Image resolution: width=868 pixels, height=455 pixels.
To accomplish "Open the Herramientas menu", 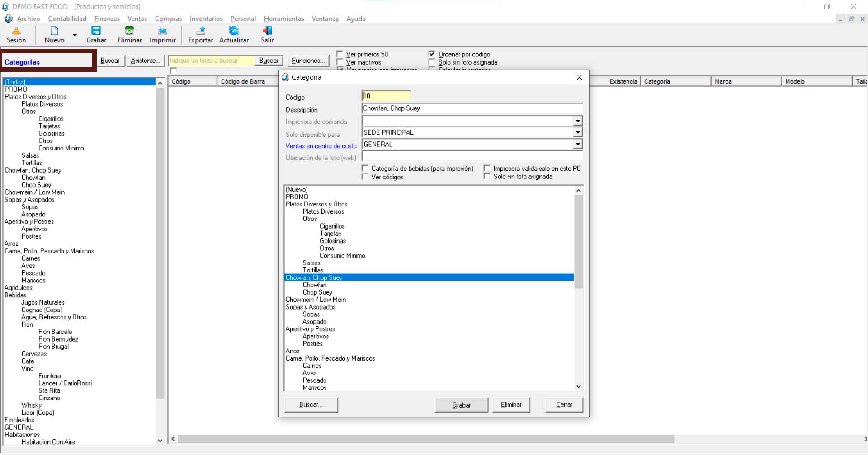I will (283, 19).
